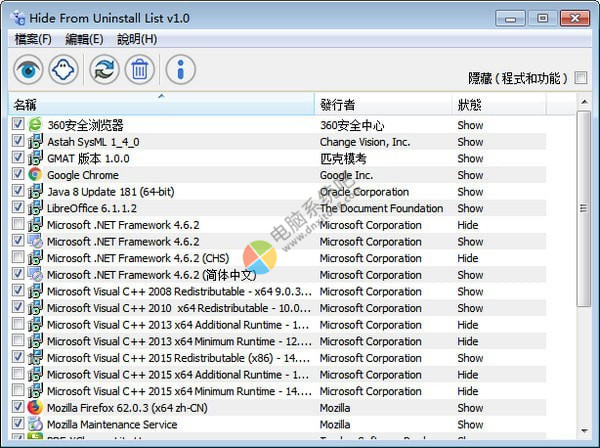Click publisher 360安全中心
This screenshot has width=600, height=448.
(352, 125)
